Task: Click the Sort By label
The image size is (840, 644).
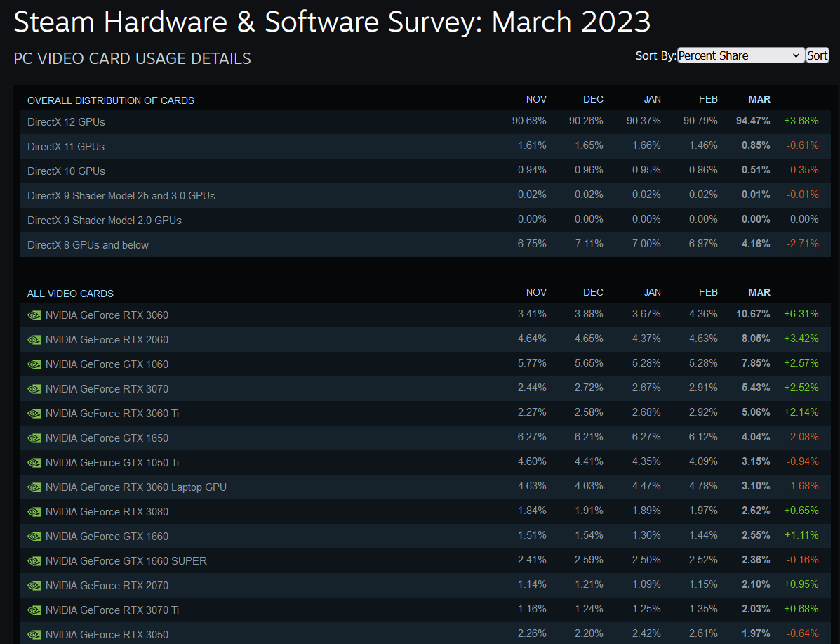Action: (x=655, y=55)
